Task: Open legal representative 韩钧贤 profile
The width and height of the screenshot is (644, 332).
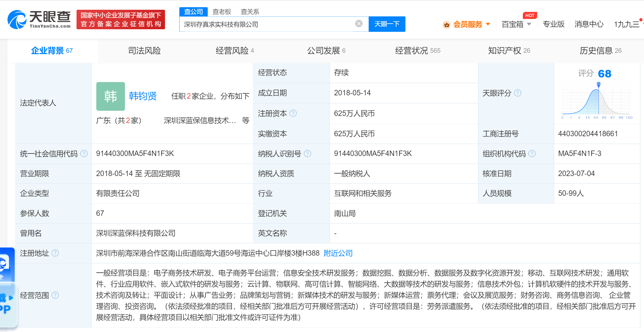Action: [143, 96]
